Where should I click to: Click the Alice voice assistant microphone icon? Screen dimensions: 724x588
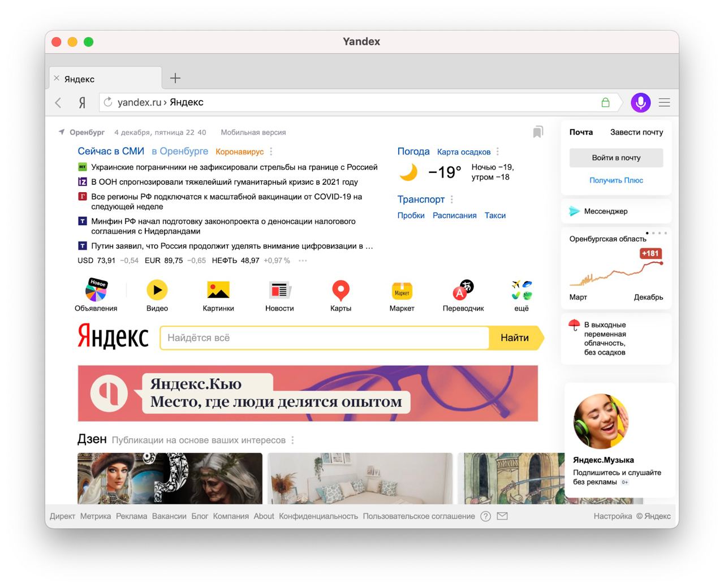[x=641, y=102]
